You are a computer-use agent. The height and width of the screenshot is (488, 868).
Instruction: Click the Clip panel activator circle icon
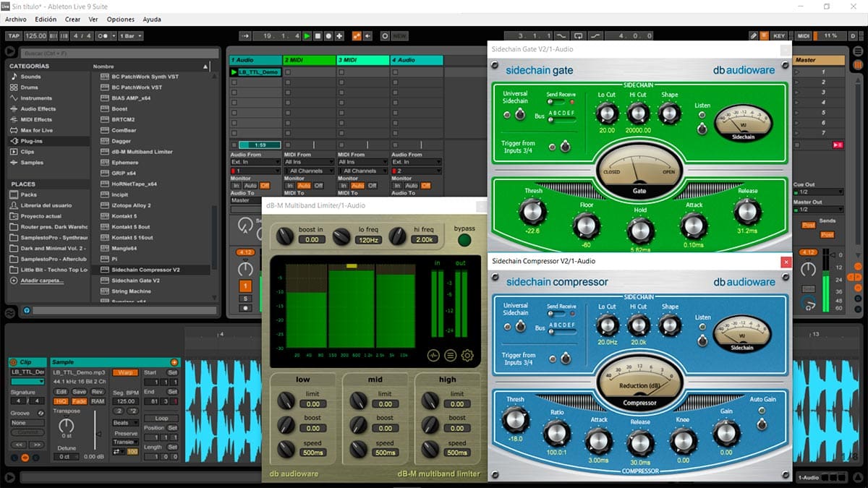click(13, 362)
